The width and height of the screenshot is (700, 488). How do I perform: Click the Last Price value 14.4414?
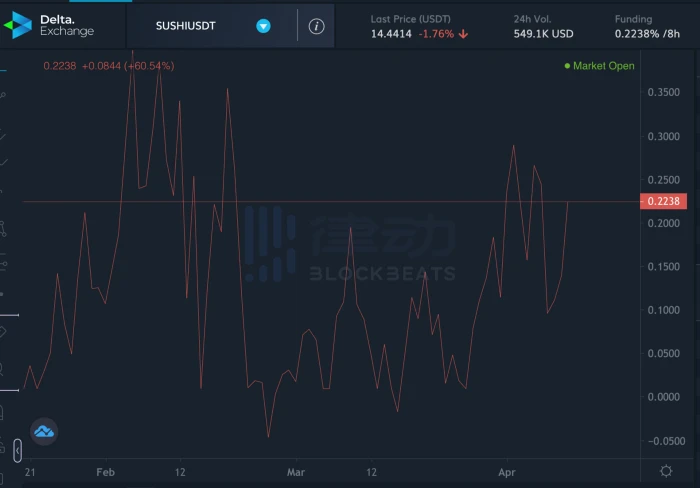click(391, 34)
